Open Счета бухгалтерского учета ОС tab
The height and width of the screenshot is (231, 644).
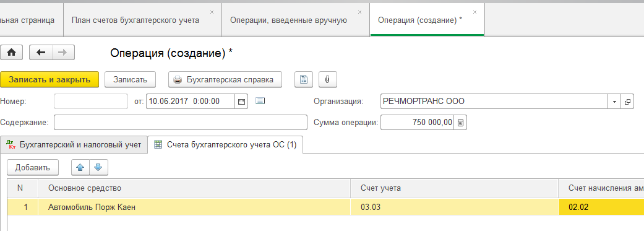coord(225,145)
